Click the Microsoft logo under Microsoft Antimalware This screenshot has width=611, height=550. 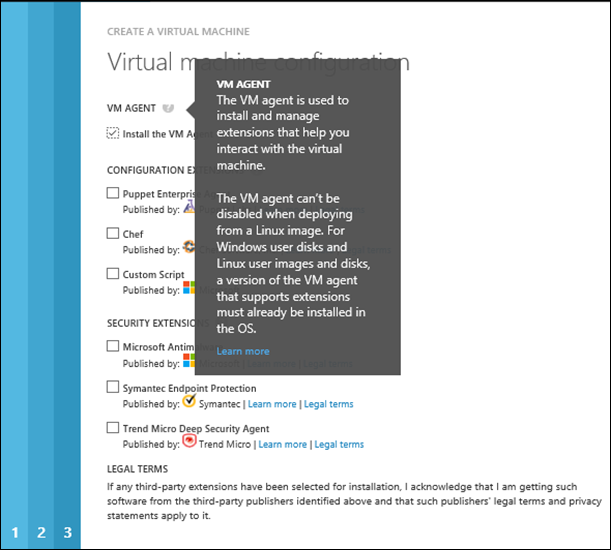[189, 362]
